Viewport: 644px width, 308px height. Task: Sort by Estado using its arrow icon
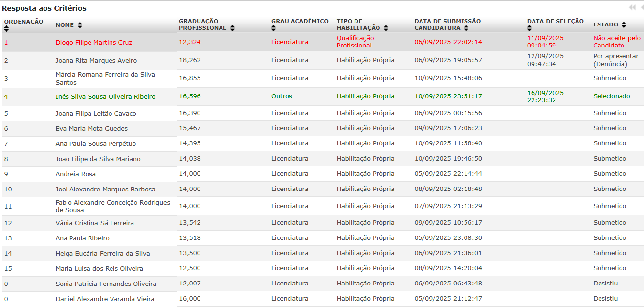tap(624, 25)
